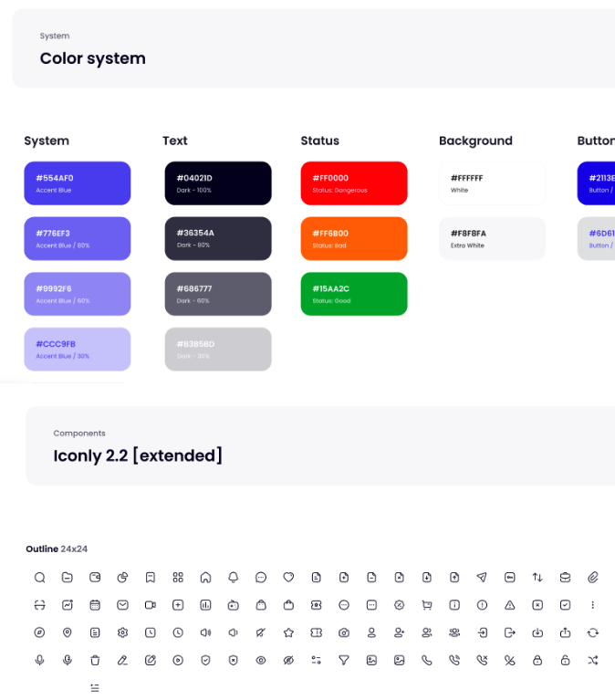Select the Logout arrow icon
Image resolution: width=615 pixels, height=700 pixels.
(510, 632)
